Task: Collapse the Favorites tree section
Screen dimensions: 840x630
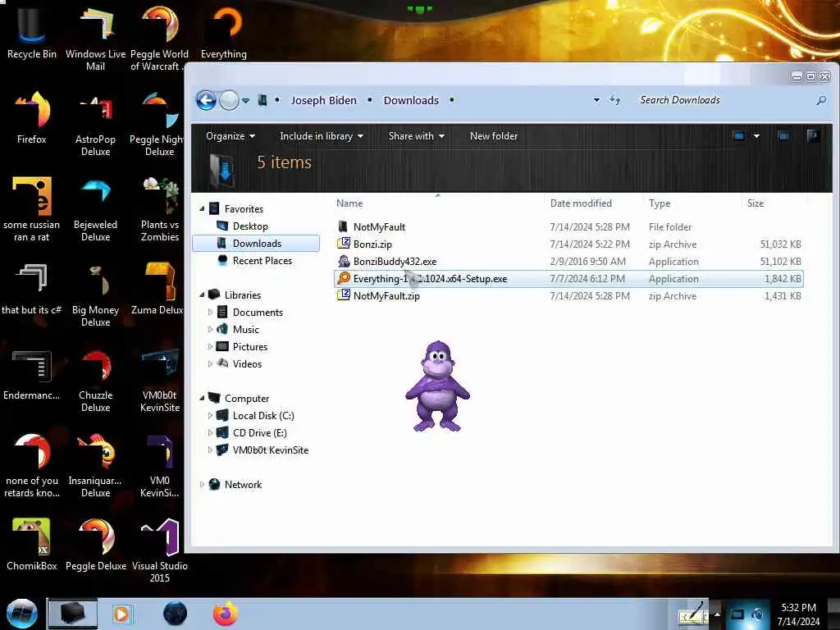Action: click(x=202, y=208)
